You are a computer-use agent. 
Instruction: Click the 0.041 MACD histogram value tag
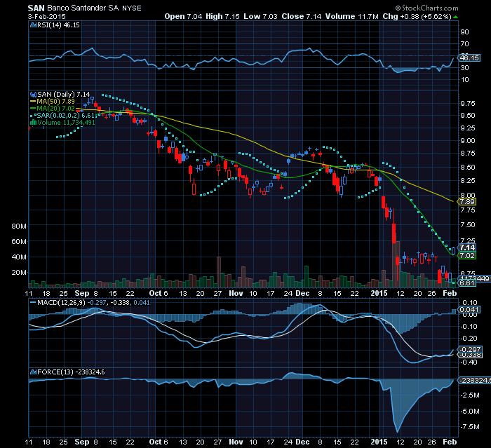coord(469,310)
